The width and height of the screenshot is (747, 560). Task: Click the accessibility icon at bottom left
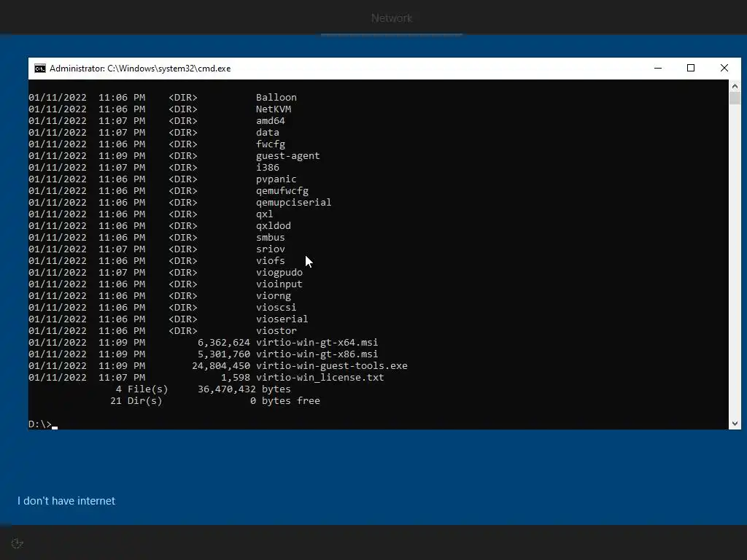(x=18, y=543)
